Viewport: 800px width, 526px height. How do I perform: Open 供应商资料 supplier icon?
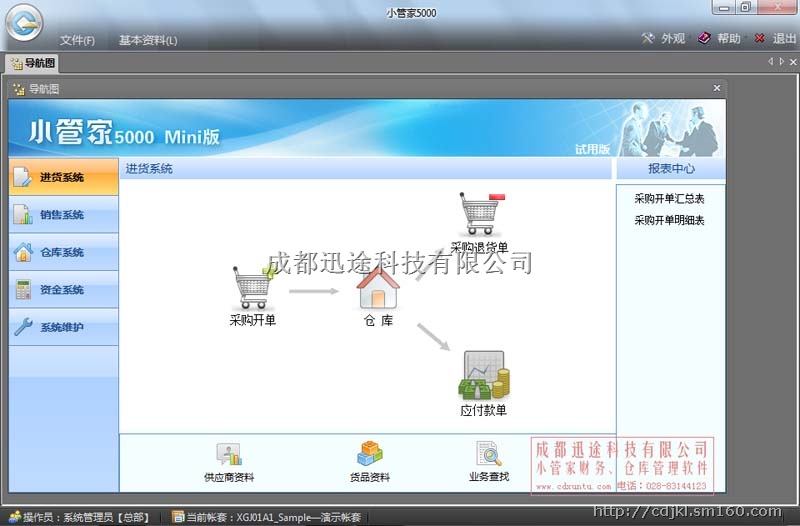tap(229, 455)
